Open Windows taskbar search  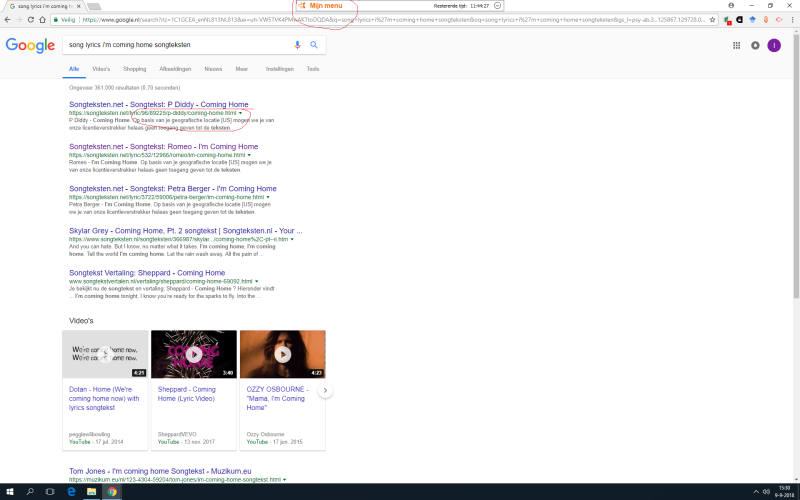(x=30, y=492)
